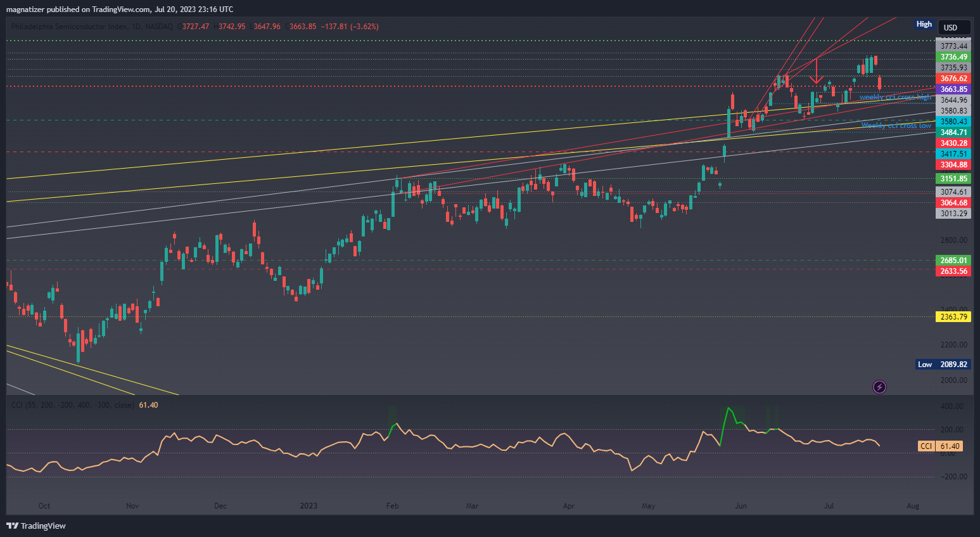Click the High price marker label
Viewport: 980px width, 537px height.
pos(924,24)
